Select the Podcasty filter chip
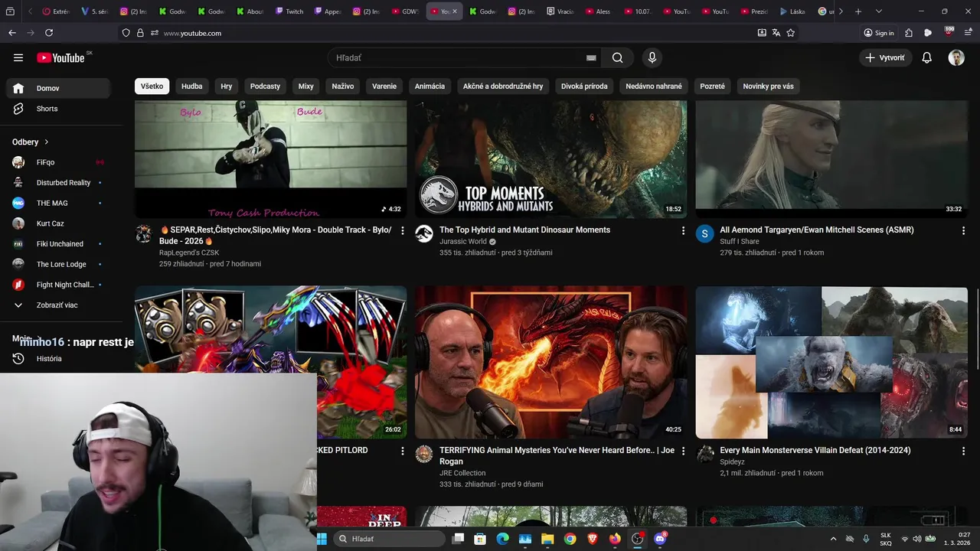980x551 pixels. (x=265, y=86)
